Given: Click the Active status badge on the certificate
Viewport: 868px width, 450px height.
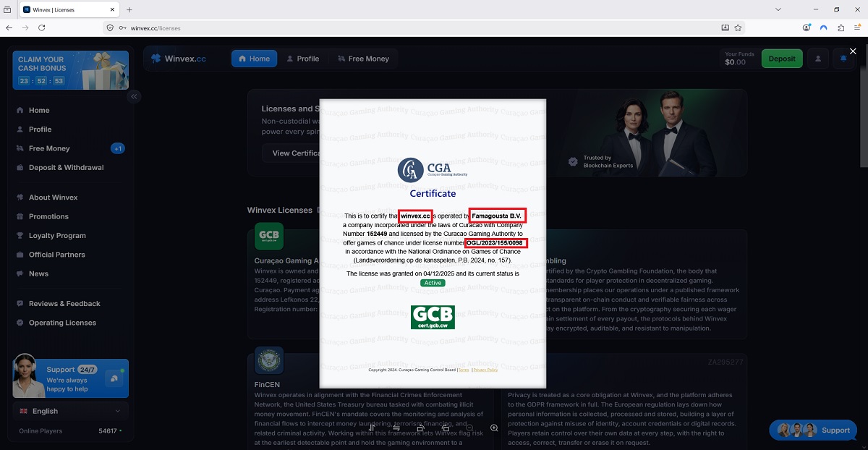Looking at the screenshot, I should [x=433, y=283].
